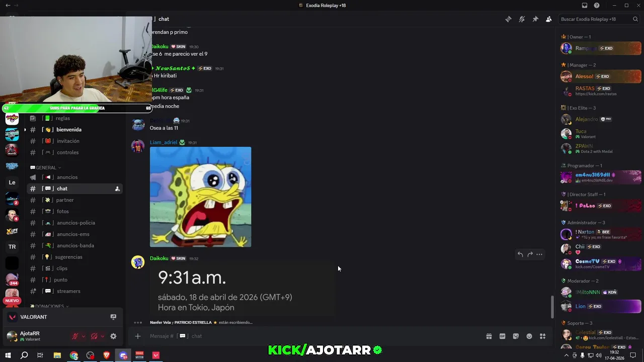644x362 pixels.
Task: Open microphone input options arrow
Action: 84,336
